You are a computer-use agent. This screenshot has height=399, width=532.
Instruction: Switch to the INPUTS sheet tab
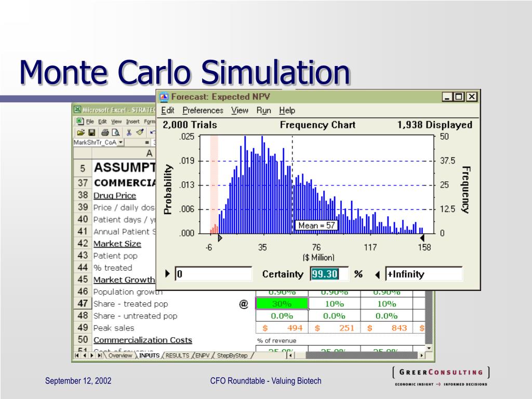(x=149, y=355)
